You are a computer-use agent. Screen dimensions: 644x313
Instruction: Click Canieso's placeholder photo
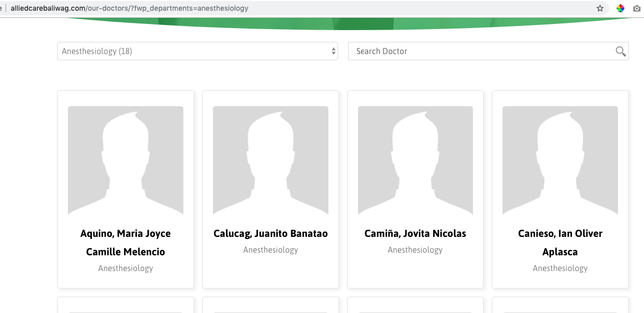[x=560, y=160]
